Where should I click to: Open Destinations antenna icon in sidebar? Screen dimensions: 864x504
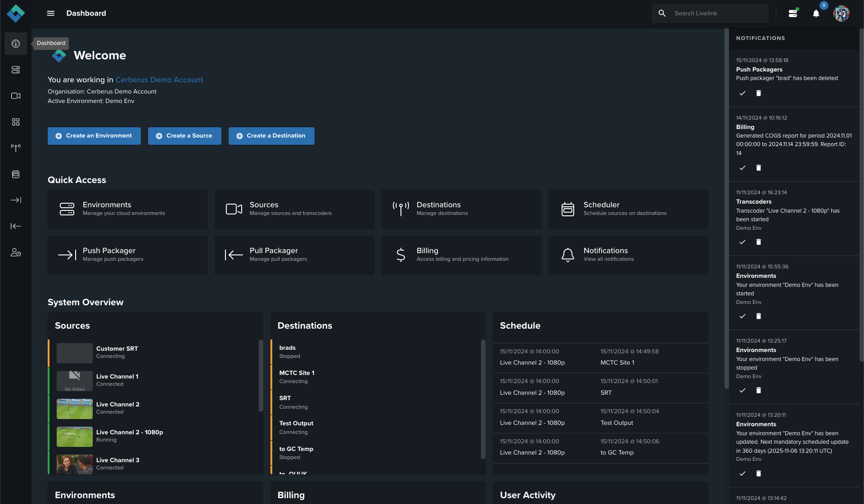pos(16,148)
